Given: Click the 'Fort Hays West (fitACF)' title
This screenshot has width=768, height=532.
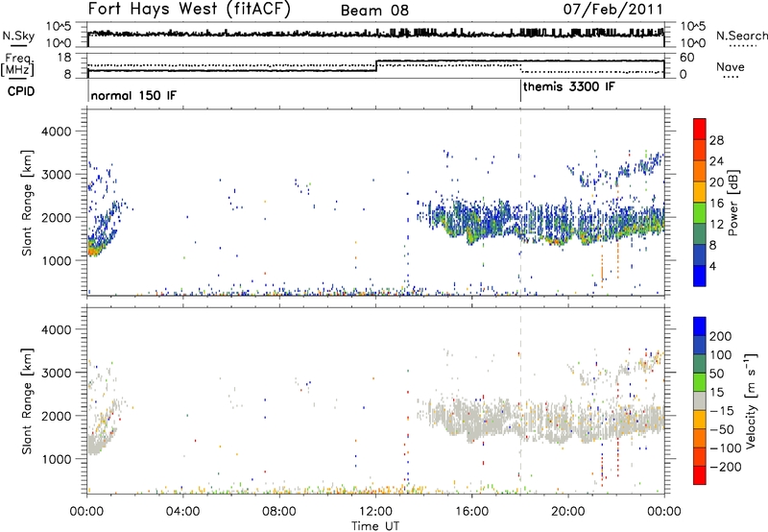Looking at the screenshot, I should (x=189, y=9).
